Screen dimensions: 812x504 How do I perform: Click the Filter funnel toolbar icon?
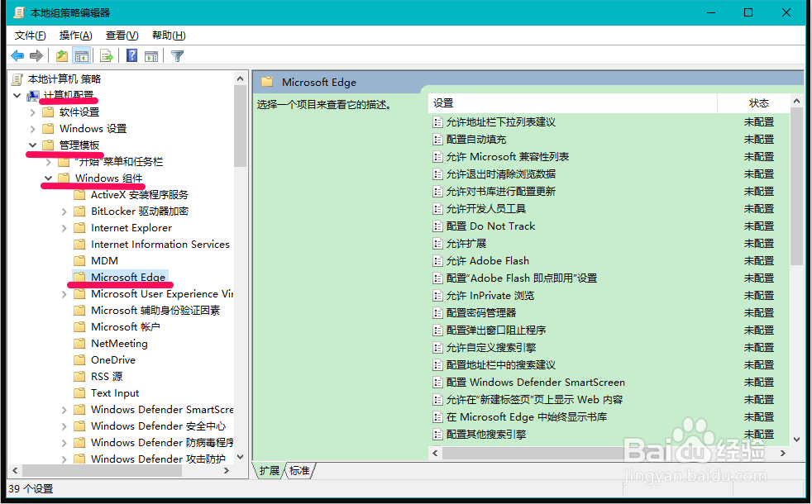(177, 56)
